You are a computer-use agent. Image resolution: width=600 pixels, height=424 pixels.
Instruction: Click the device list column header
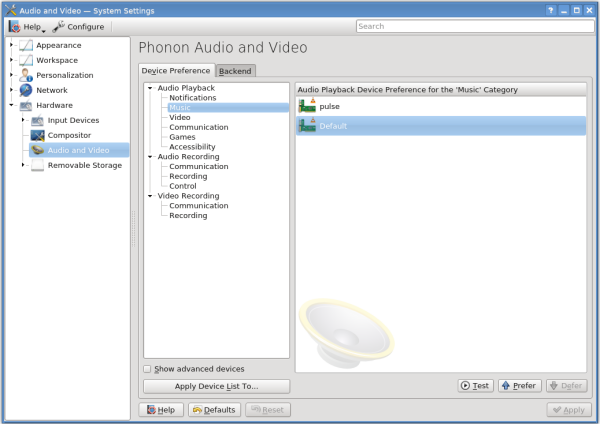pyautogui.click(x=441, y=90)
